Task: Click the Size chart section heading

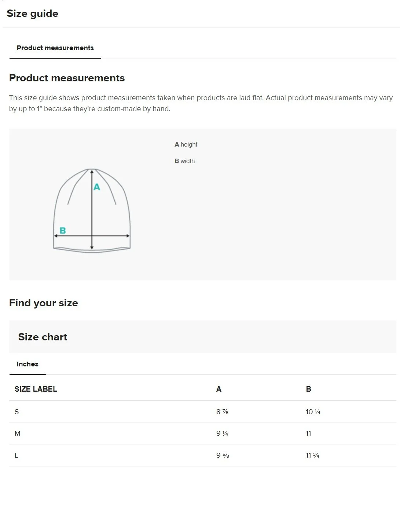Action: (x=43, y=337)
